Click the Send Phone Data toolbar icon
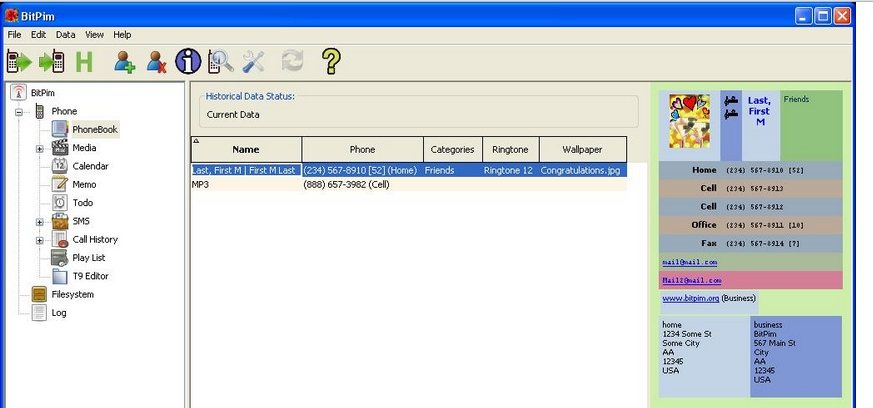The image size is (873, 408). coord(52,61)
